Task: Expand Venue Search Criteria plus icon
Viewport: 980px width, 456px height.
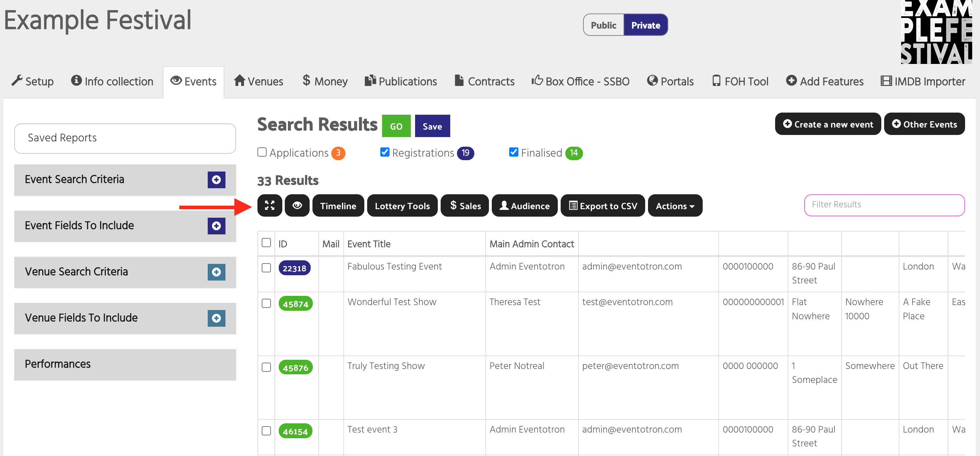Action: 216,272
